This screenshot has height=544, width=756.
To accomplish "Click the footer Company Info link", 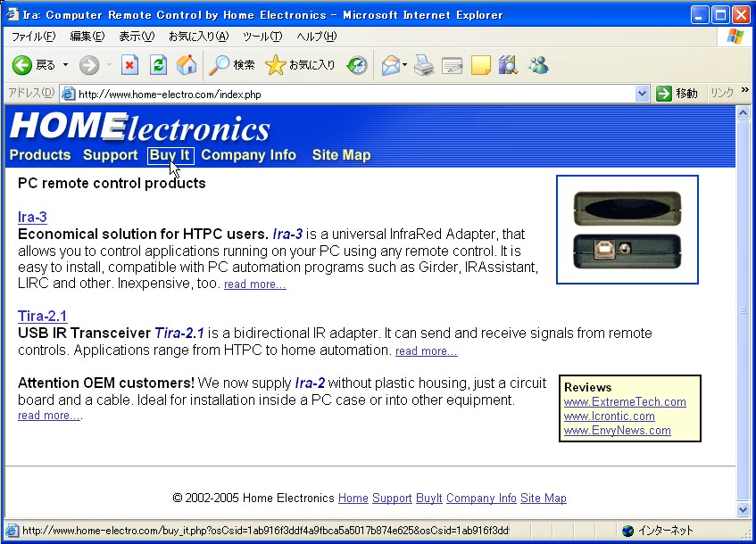I will click(481, 499).
